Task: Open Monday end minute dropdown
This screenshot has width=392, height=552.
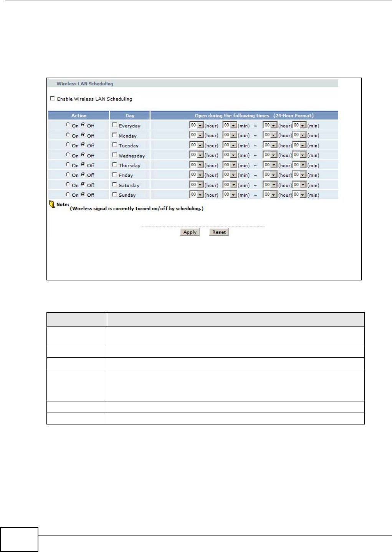Action: pos(299,135)
